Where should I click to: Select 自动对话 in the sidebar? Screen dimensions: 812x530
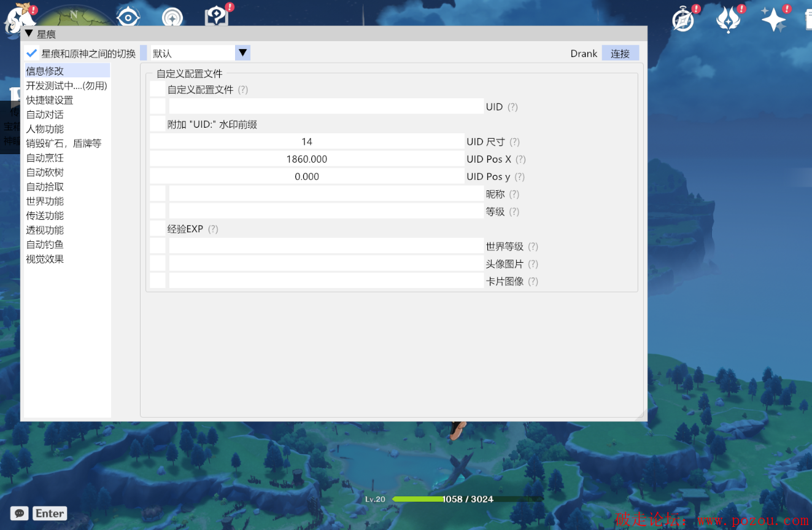coord(68,114)
